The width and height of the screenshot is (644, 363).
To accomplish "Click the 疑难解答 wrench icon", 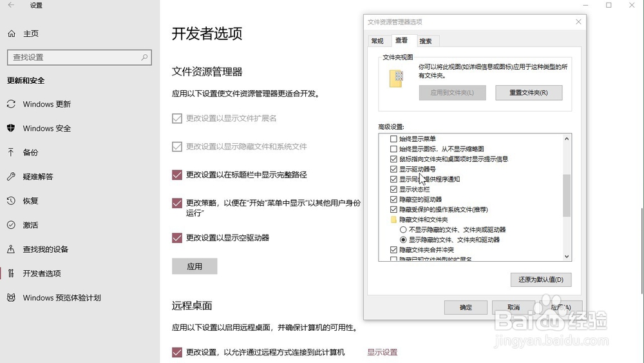I will 11,177.
